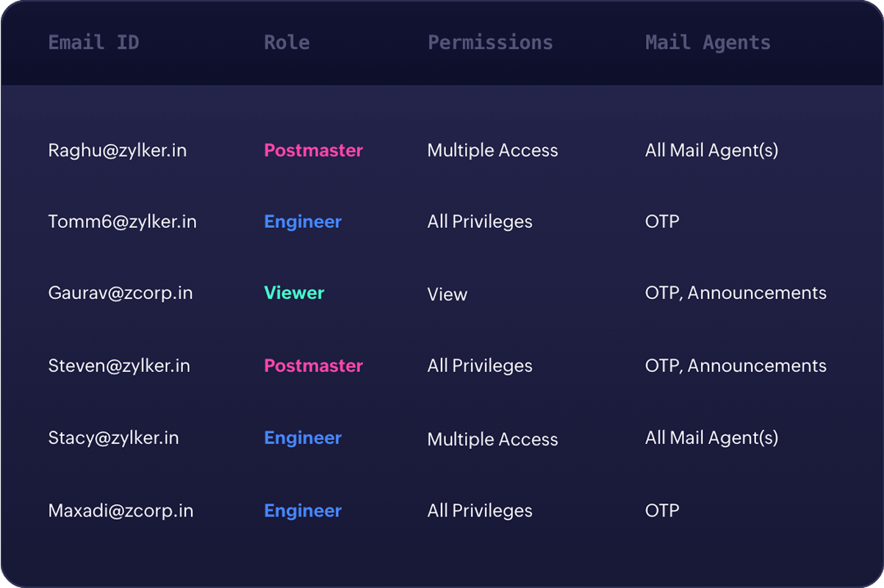Click Steven's Postmaster role label

(313, 366)
